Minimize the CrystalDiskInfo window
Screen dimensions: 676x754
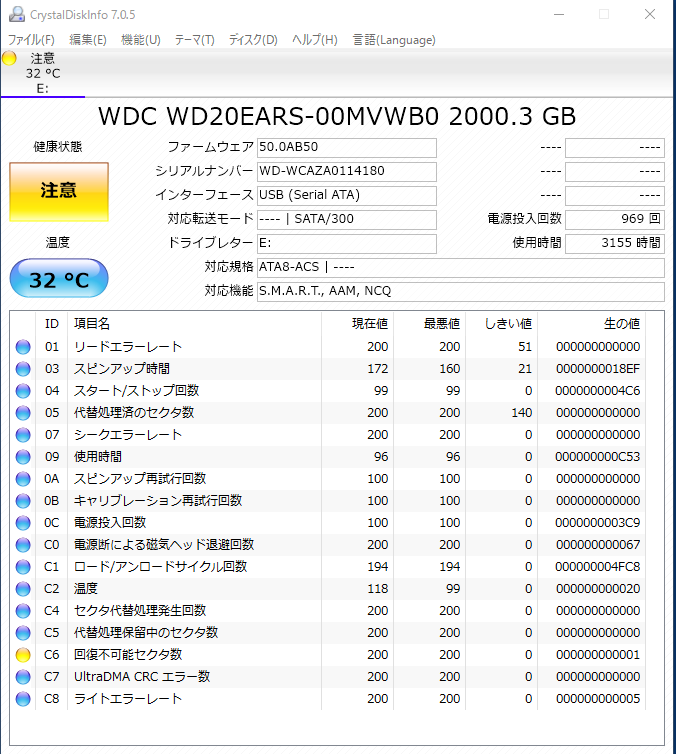tap(559, 14)
